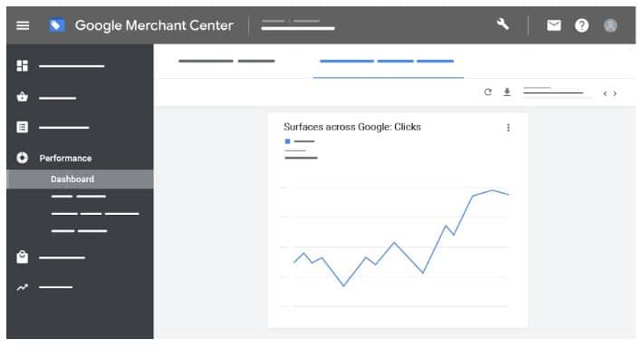Download the performance report
644x349 pixels.
507,92
